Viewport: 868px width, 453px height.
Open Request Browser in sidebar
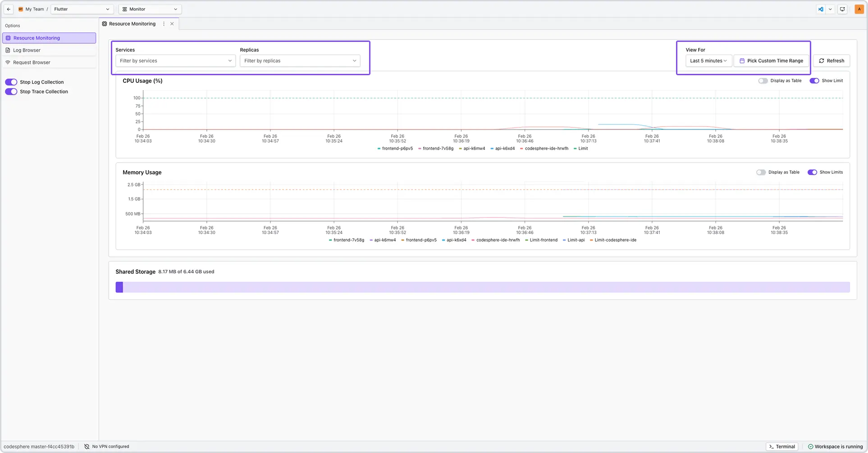(x=32, y=63)
